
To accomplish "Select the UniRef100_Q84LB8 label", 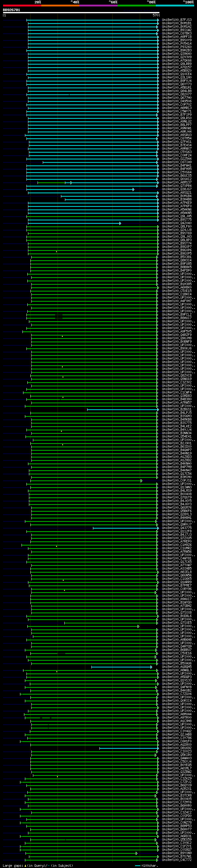I will [x=177, y=91].
